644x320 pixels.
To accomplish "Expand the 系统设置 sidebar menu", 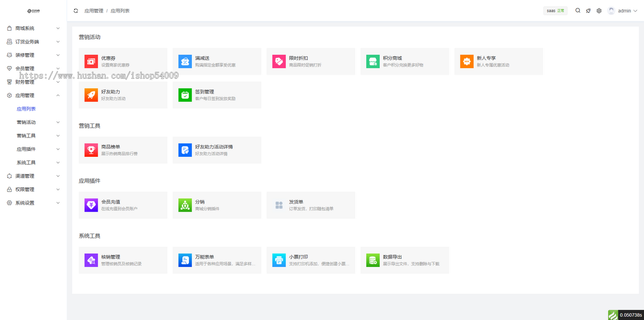I will pyautogui.click(x=33, y=202).
